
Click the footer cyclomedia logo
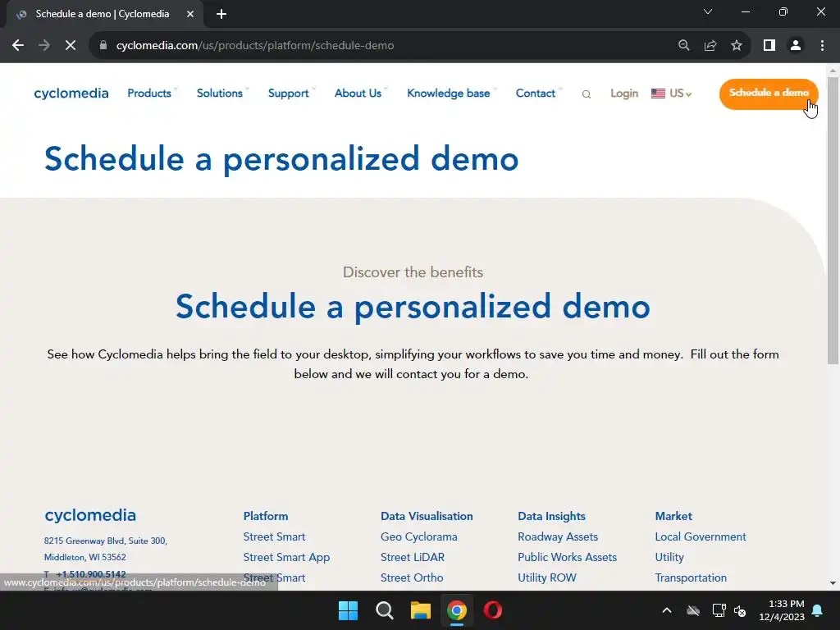pyautogui.click(x=90, y=515)
